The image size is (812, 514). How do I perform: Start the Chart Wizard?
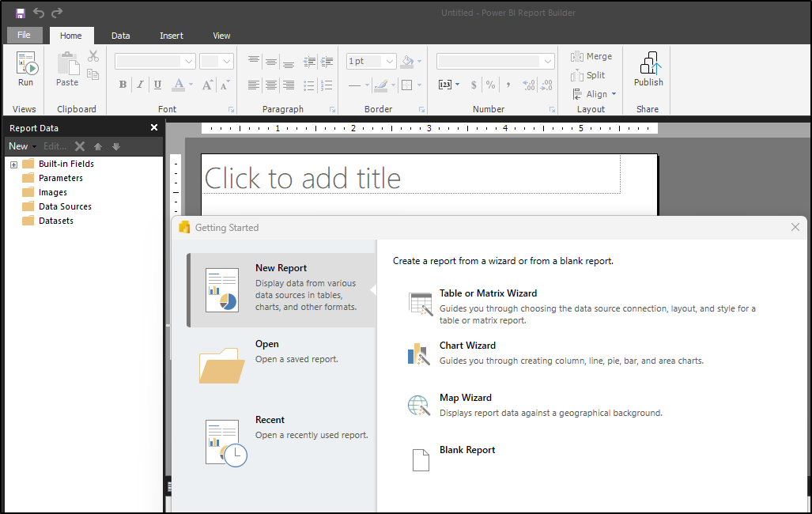point(467,346)
